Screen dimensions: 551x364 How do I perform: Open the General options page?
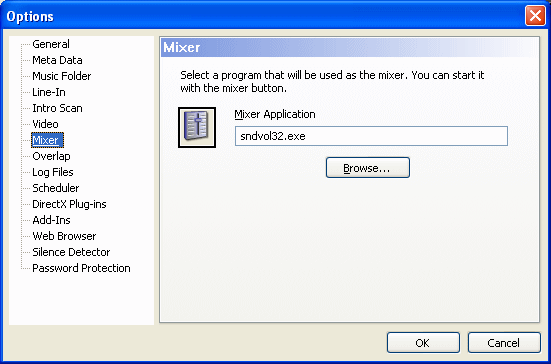51,44
